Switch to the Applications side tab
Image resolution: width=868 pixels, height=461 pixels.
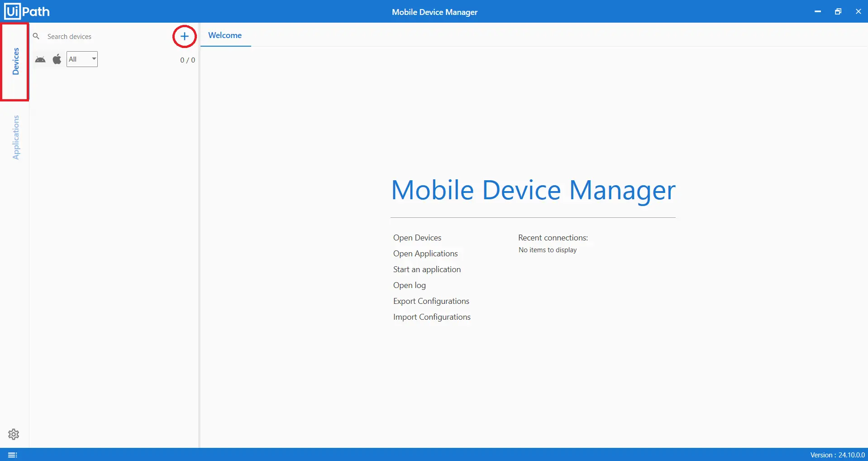(16, 137)
